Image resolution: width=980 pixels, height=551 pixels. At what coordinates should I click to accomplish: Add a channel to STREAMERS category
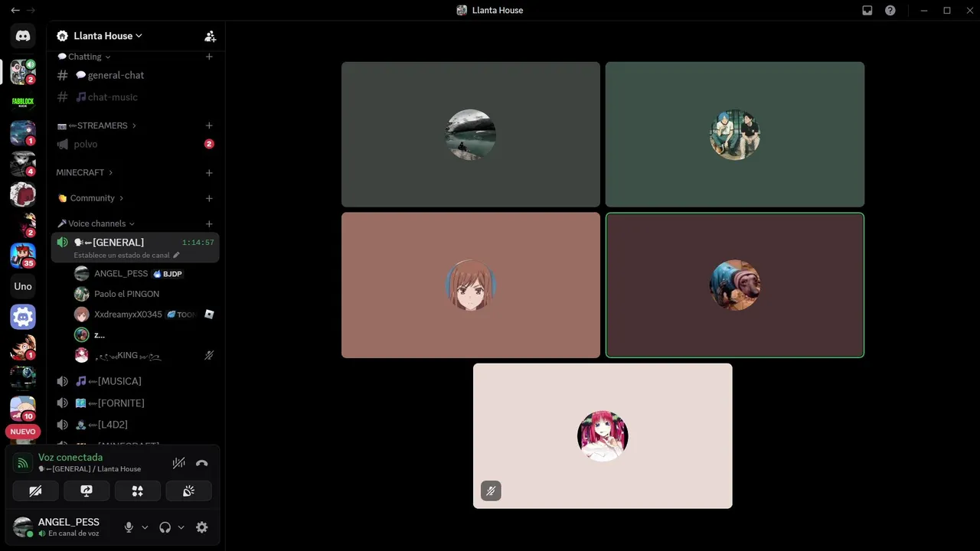pos(209,126)
